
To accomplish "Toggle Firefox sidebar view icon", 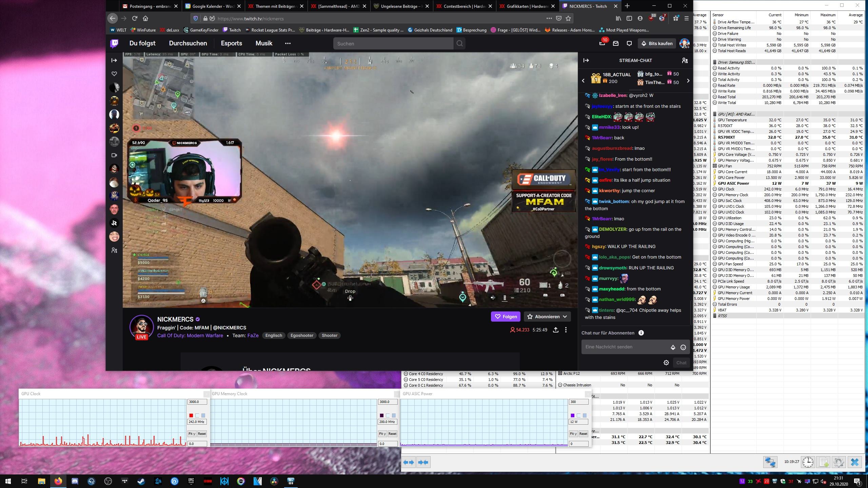I will (x=629, y=18).
